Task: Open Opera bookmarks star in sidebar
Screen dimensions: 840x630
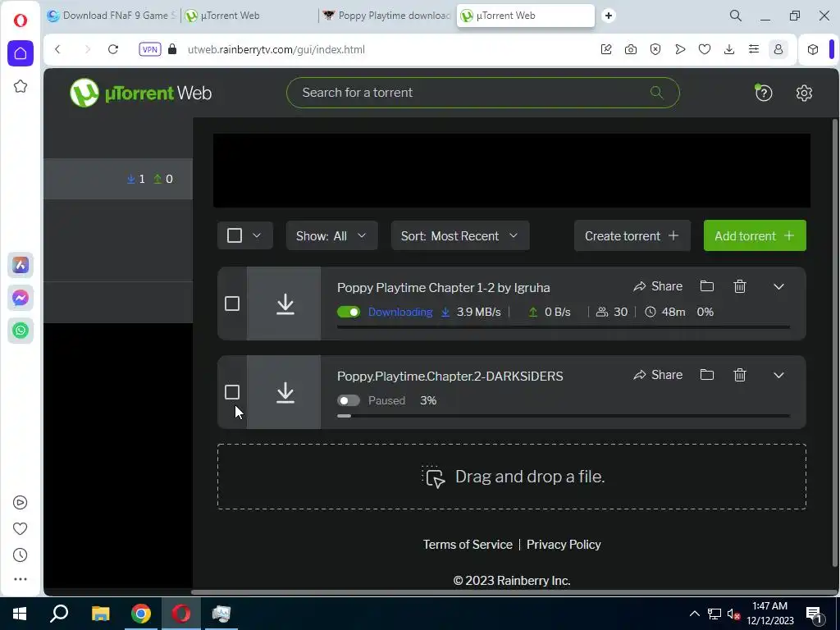Action: click(21, 86)
